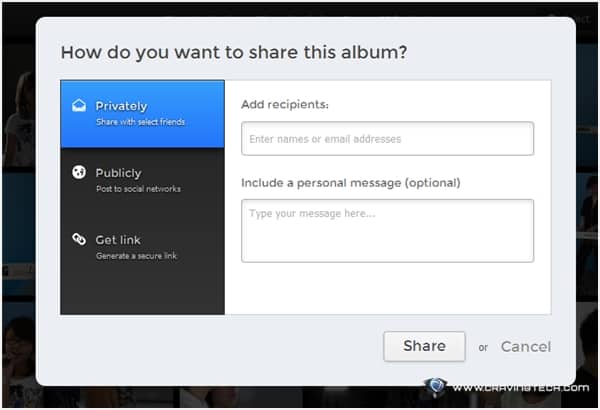
Task: Click the "Post to social networks" subtitle
Action: pyautogui.click(x=139, y=189)
